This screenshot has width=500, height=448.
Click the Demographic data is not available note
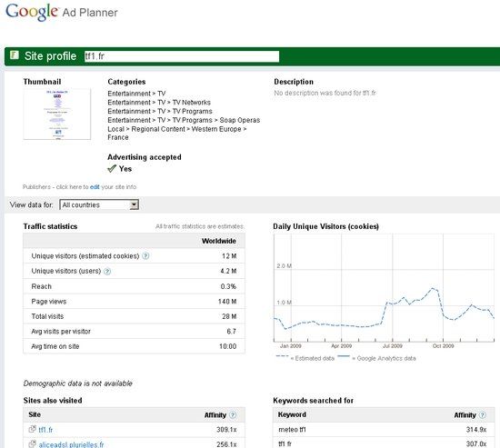(x=78, y=383)
